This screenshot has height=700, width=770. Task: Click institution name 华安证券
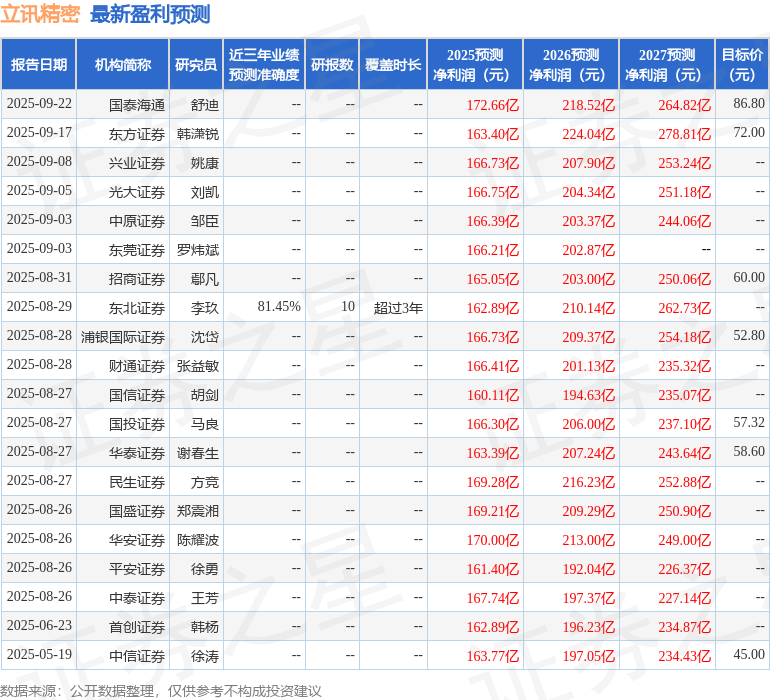pos(137,540)
